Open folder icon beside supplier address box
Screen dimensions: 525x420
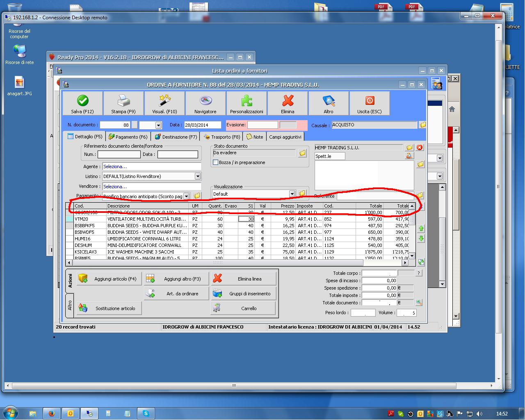click(x=420, y=164)
